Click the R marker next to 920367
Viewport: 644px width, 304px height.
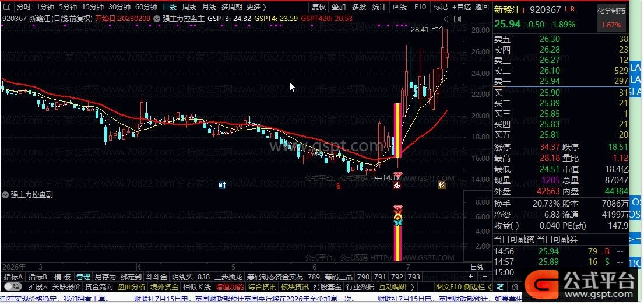[573, 9]
